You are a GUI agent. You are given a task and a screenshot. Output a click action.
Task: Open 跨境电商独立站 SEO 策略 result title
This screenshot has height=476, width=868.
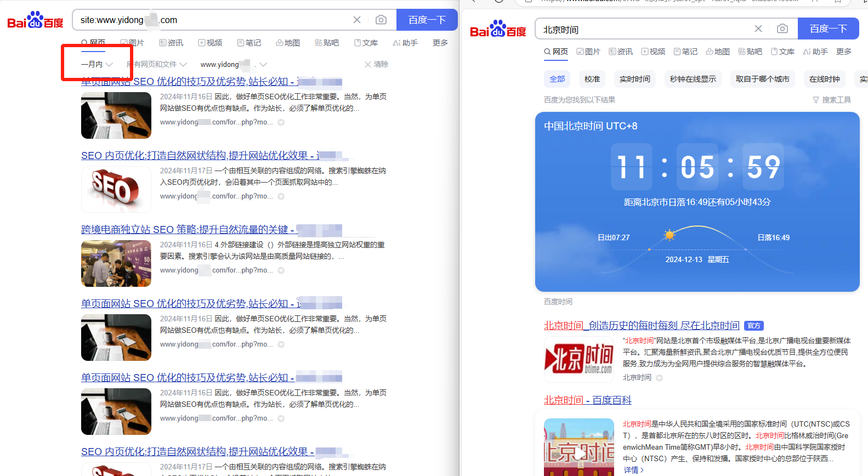point(212,230)
